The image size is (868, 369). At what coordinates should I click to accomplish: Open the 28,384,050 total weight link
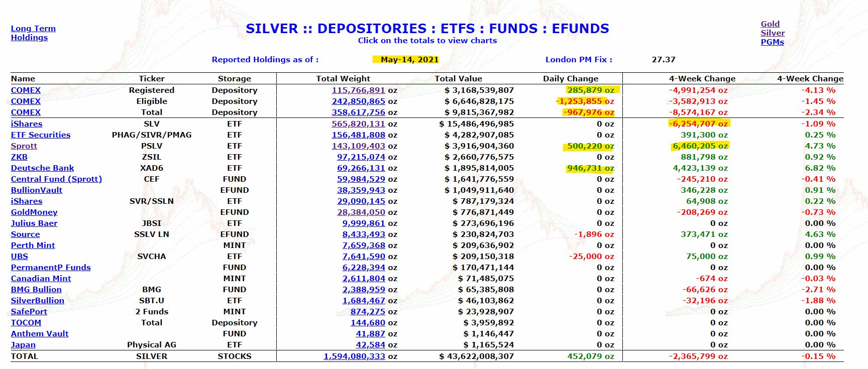[361, 212]
